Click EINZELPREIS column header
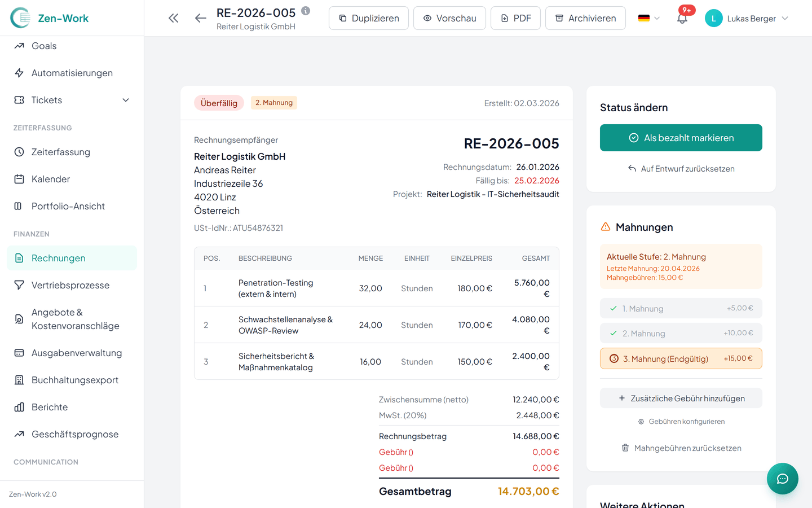812x508 pixels. (471, 259)
